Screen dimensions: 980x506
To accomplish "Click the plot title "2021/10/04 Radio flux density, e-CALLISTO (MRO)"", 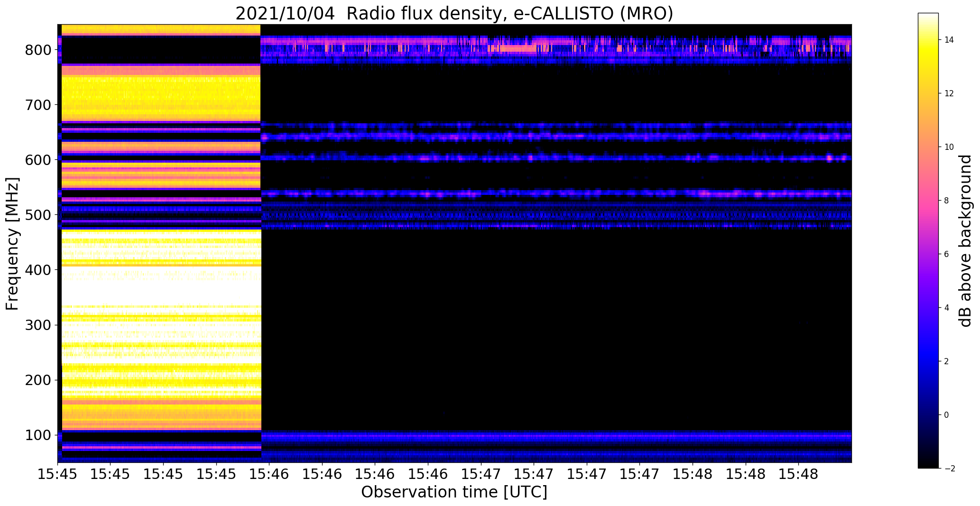I will tap(454, 13).
